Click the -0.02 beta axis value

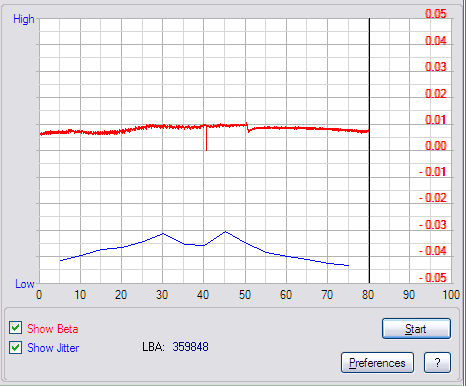433,198
